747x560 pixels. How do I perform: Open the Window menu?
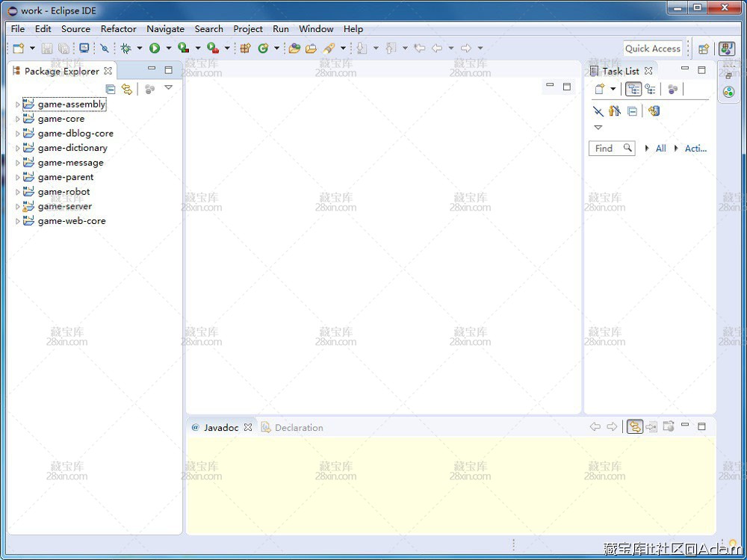click(316, 29)
